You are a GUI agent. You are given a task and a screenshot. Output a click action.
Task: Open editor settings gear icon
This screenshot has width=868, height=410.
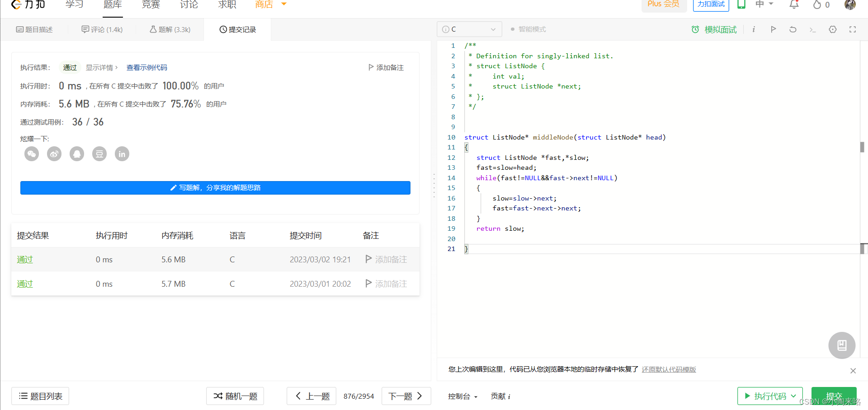coord(833,29)
